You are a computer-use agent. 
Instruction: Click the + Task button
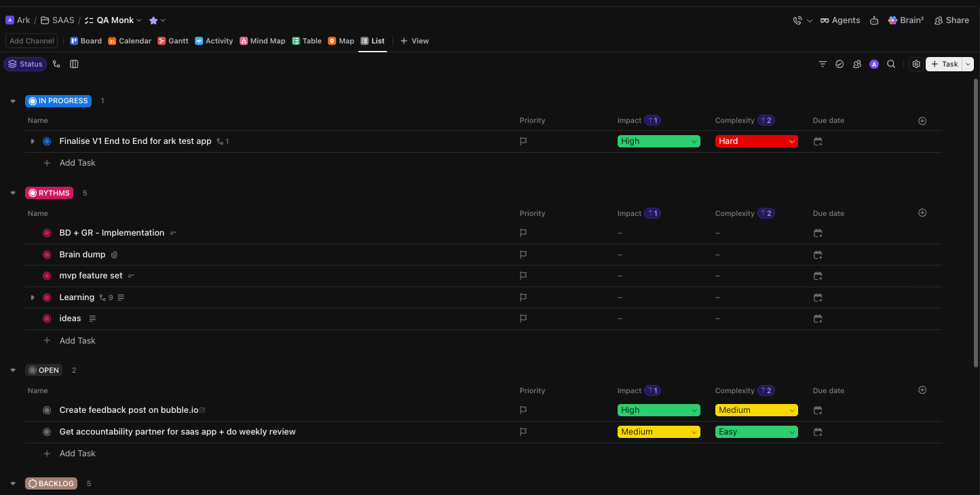(x=944, y=64)
